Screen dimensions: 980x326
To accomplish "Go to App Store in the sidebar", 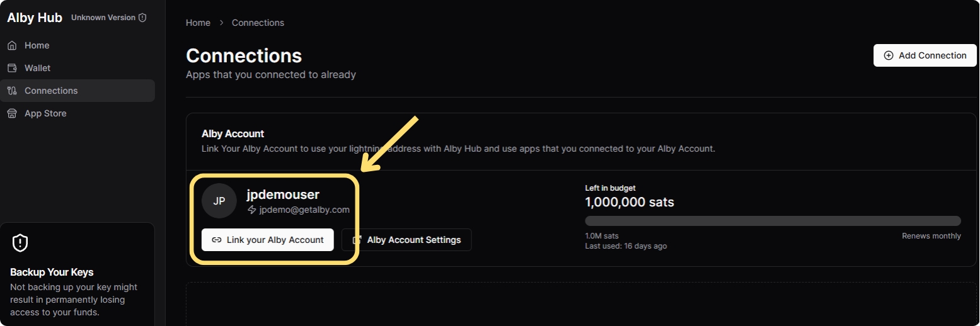I will (45, 113).
